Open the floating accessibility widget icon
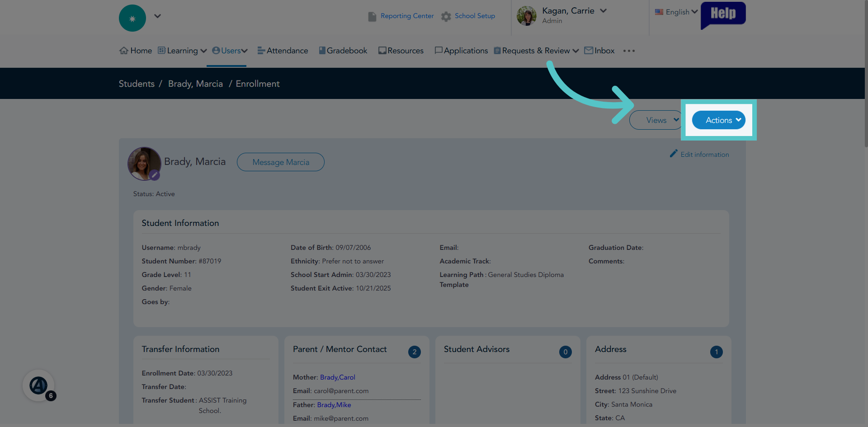 38,385
